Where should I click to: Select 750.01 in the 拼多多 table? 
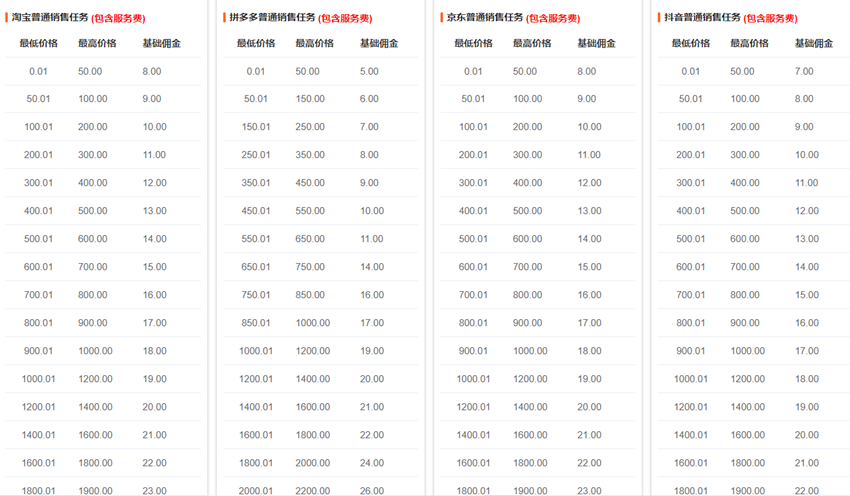pos(256,295)
